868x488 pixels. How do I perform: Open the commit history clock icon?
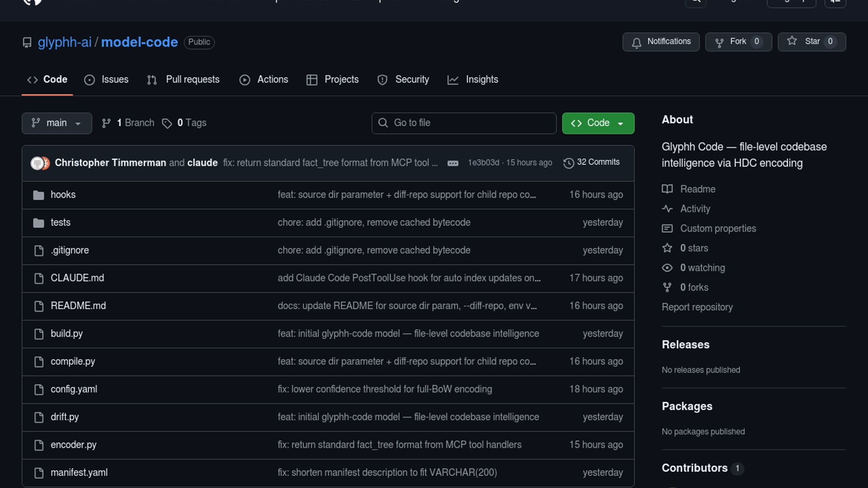[568, 163]
